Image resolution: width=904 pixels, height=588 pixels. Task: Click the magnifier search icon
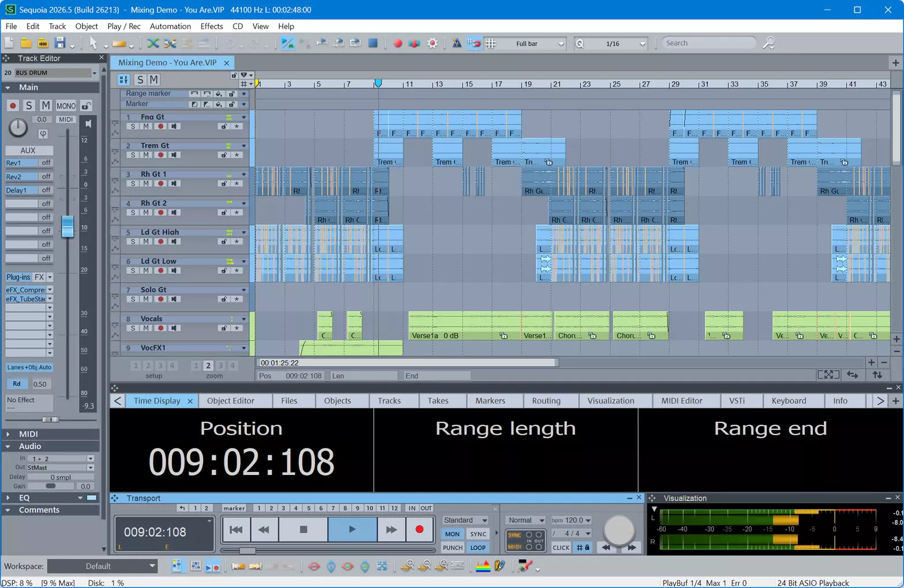tap(768, 43)
